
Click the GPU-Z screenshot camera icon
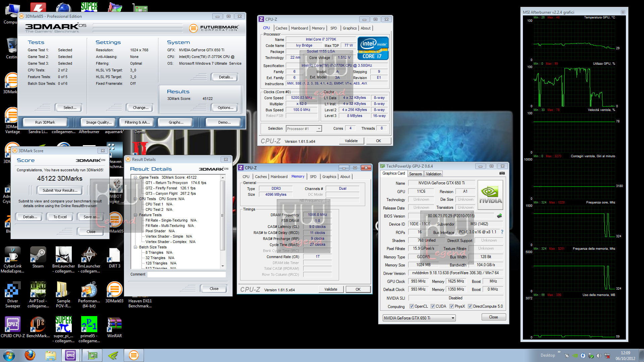pyautogui.click(x=502, y=173)
